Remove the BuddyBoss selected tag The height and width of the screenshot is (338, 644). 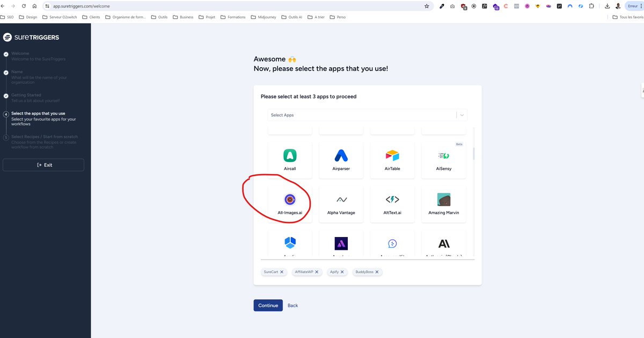(377, 272)
